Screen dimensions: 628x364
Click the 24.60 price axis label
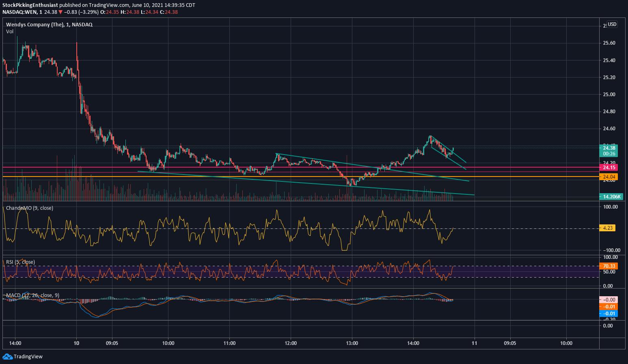(x=609, y=129)
